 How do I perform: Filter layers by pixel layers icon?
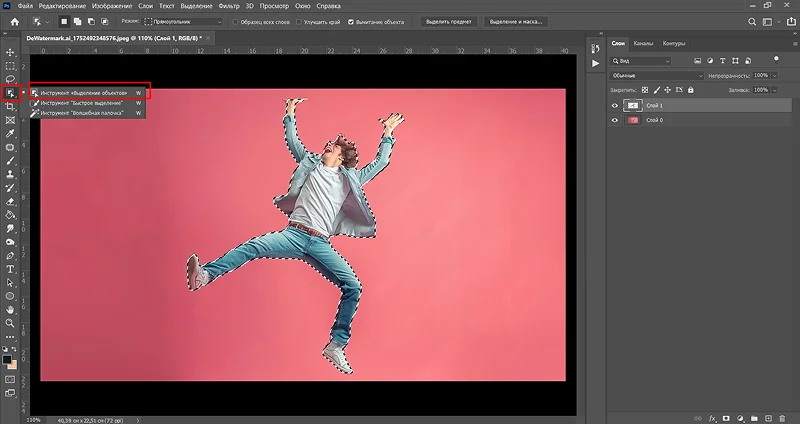pos(697,61)
